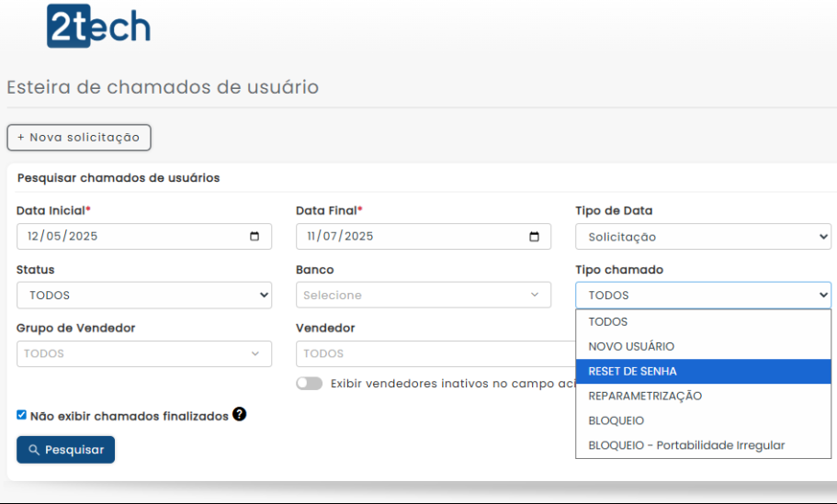Enable 'Exibir vendedores inativos' switch
Viewport: 837px width, 504px height.
point(310,384)
